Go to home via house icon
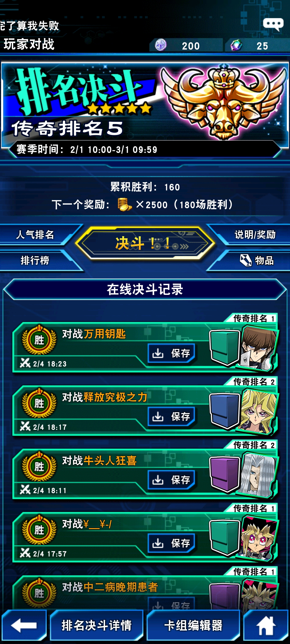The width and height of the screenshot is (290, 644). pos(266,625)
